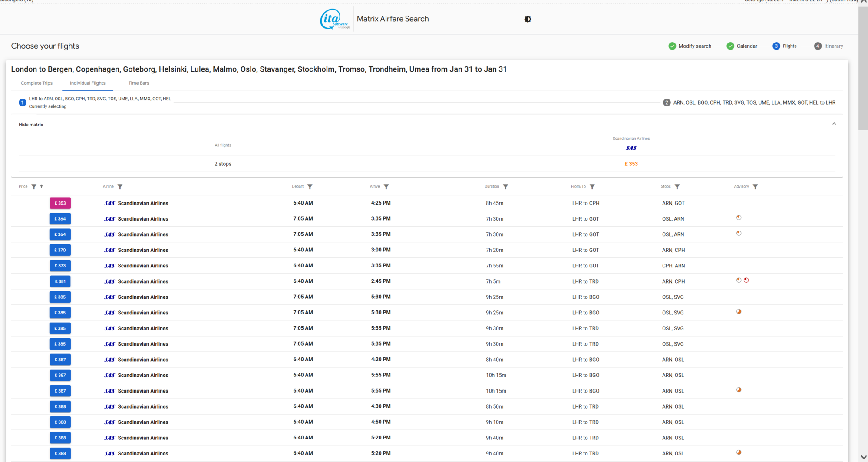
Task: Click the Hide matrix link
Action: (x=30, y=124)
